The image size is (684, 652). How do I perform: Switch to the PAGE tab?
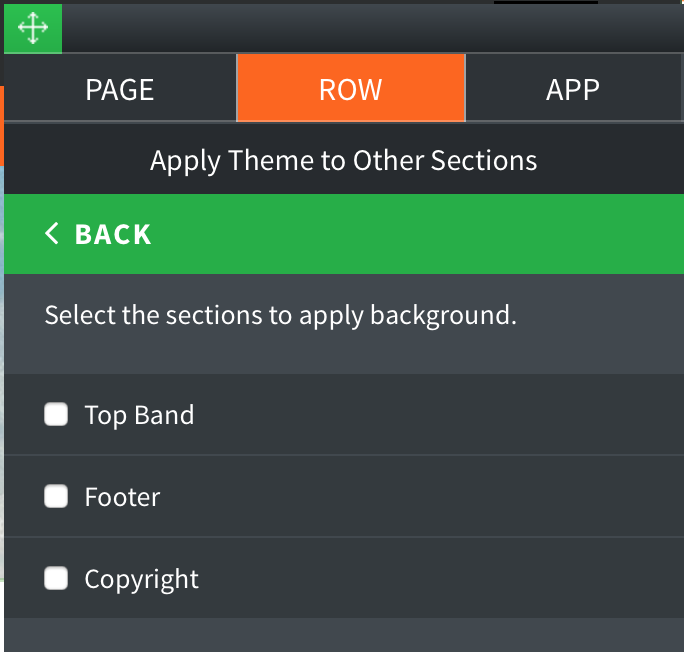coord(120,89)
